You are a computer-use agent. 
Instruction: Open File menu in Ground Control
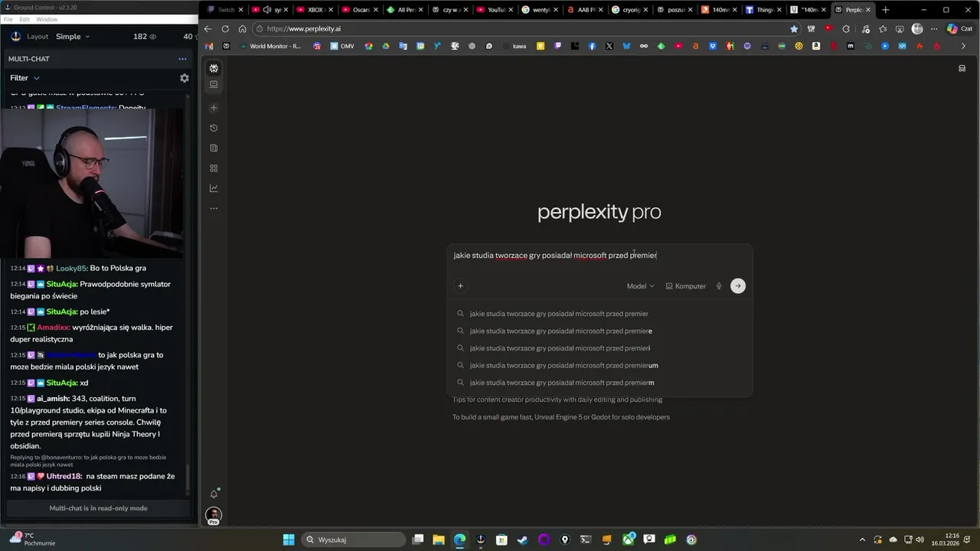(x=8, y=19)
